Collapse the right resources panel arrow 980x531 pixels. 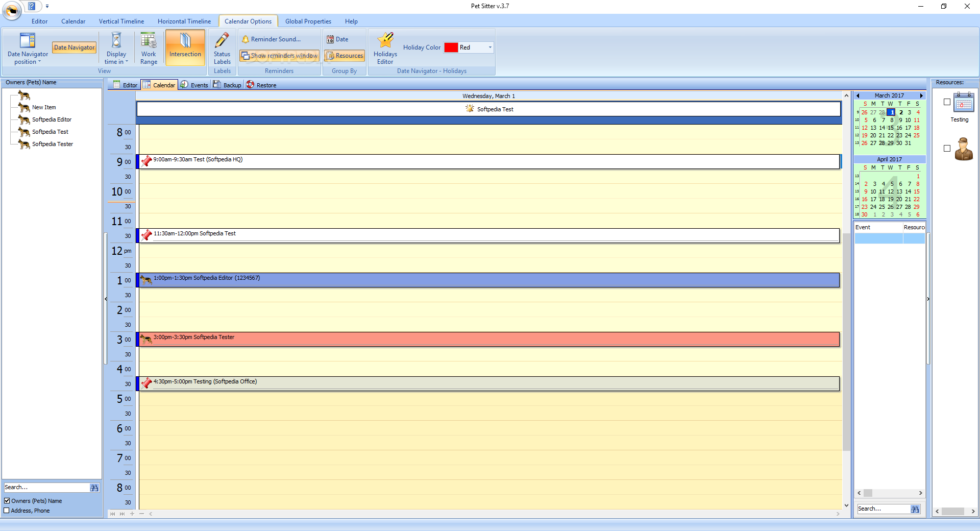(928, 299)
